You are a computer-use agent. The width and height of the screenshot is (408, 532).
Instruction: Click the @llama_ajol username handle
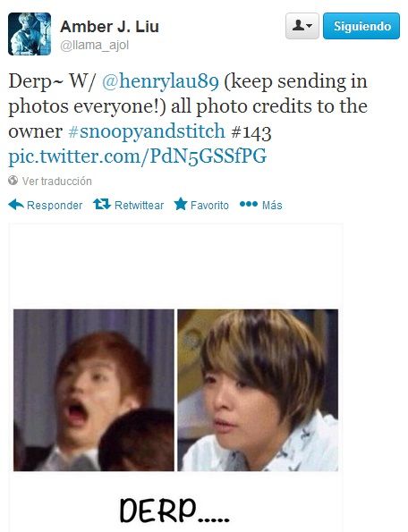(94, 45)
